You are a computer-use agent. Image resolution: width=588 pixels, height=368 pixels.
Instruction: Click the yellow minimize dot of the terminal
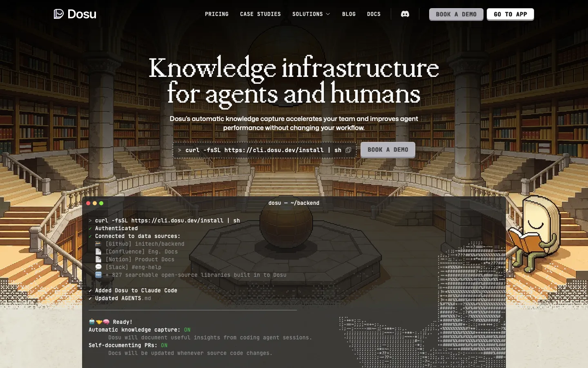[x=95, y=203]
